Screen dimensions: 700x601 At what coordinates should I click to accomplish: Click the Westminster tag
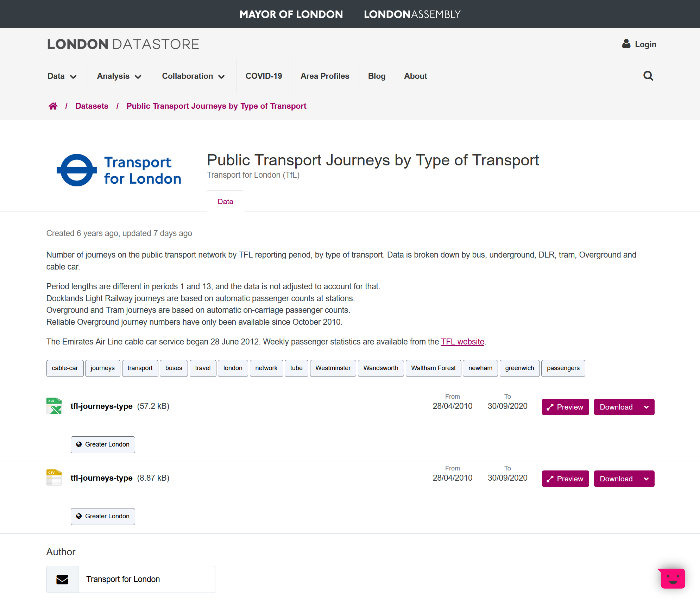[333, 368]
